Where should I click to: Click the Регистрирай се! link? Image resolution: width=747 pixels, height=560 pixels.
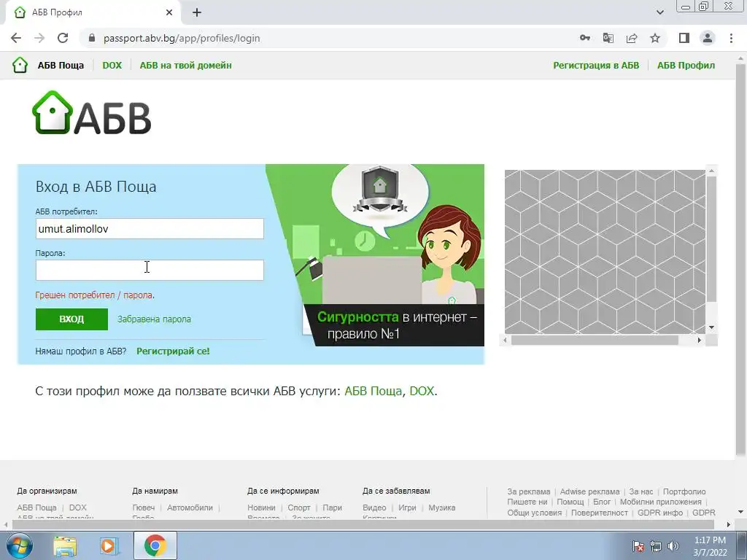173,351
